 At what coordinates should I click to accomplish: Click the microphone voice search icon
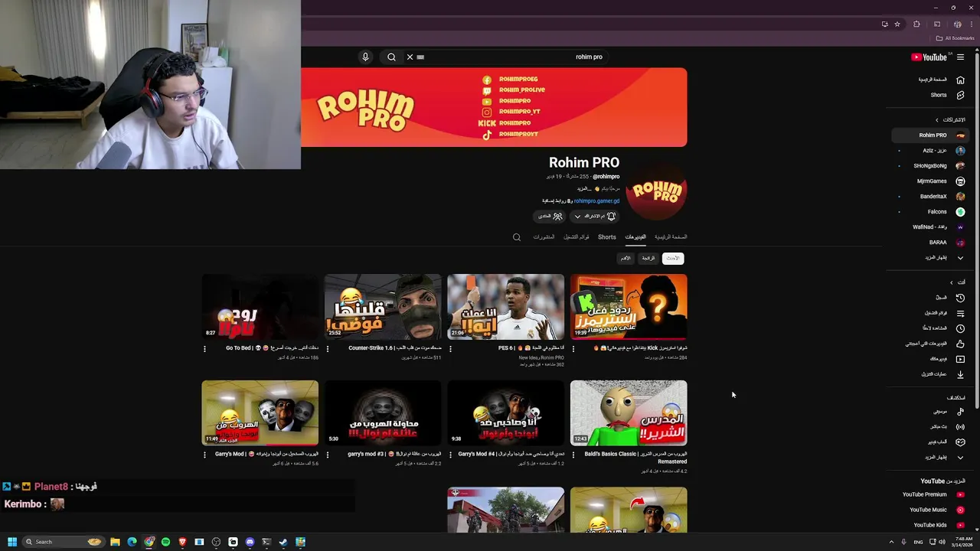(x=365, y=57)
